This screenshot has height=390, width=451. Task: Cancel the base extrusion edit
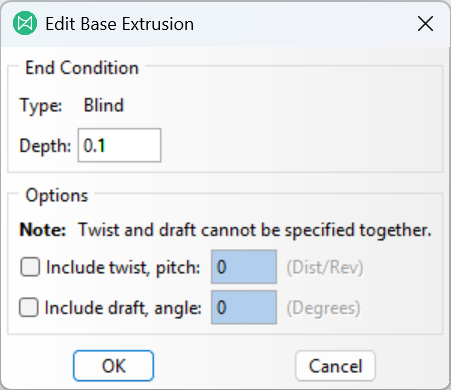pyautogui.click(x=335, y=366)
